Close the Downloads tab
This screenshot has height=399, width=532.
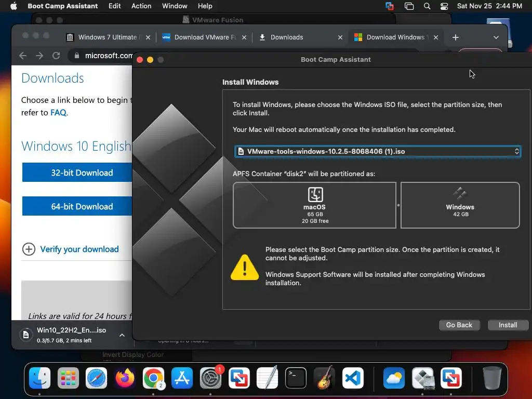click(340, 37)
